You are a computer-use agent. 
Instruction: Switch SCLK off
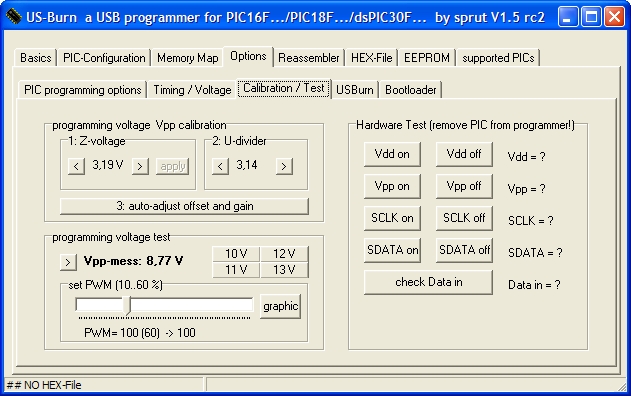click(x=464, y=218)
